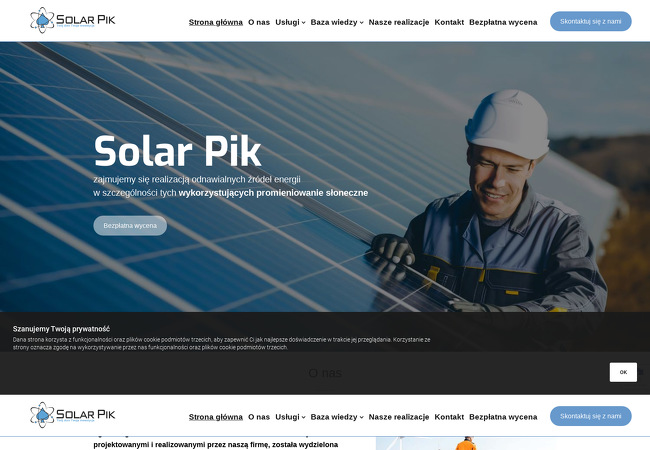Click the top blue Skontaktuj się z nami button
Viewport: 650px width, 450px height.
pos(590,21)
